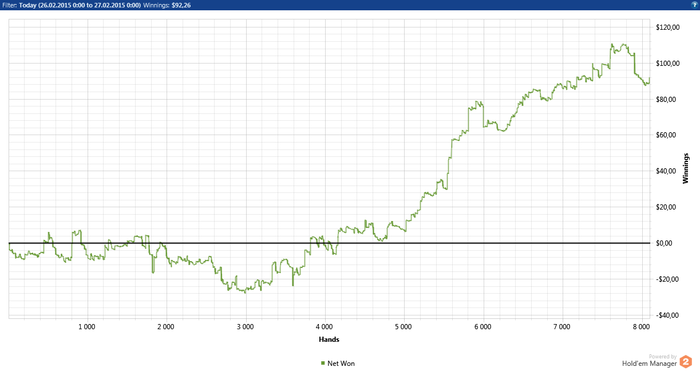Screen dimensions: 700x371
Task: Click the Hold'em Manager 2 logo
Action: click(x=685, y=361)
